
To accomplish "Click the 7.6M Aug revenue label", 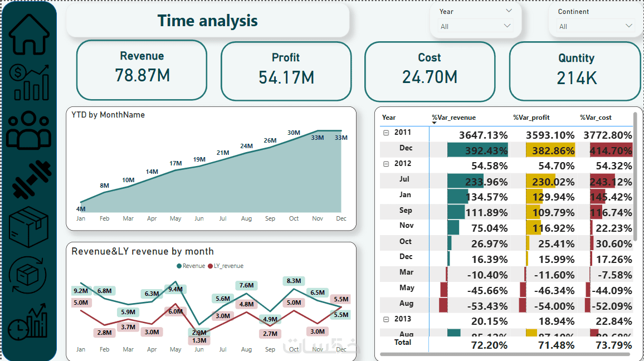I will click(246, 285).
